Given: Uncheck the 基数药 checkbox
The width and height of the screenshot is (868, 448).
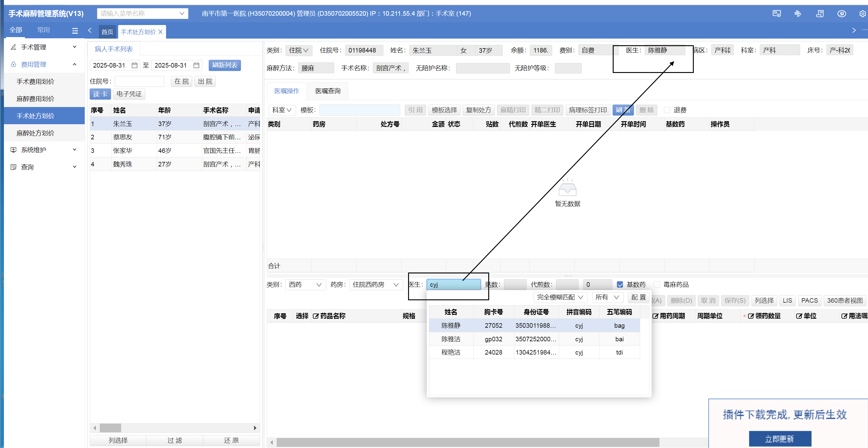Looking at the screenshot, I should (620, 285).
